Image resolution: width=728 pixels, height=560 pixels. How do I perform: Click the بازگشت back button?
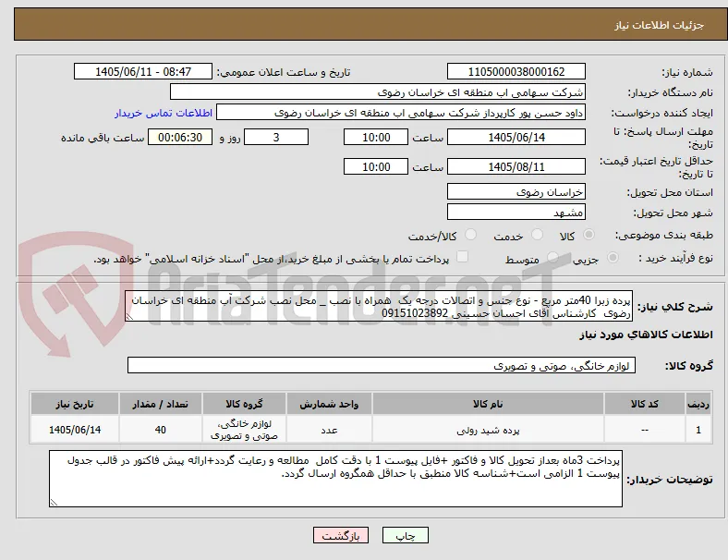[341, 535]
